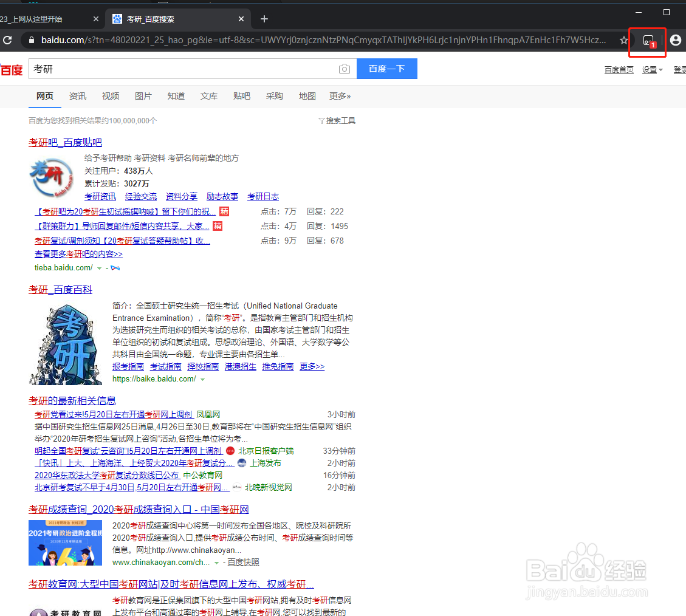This screenshot has height=616, width=686.
Task: Click the 官方 badge next to 北京日报客户端
Action: [x=229, y=451]
